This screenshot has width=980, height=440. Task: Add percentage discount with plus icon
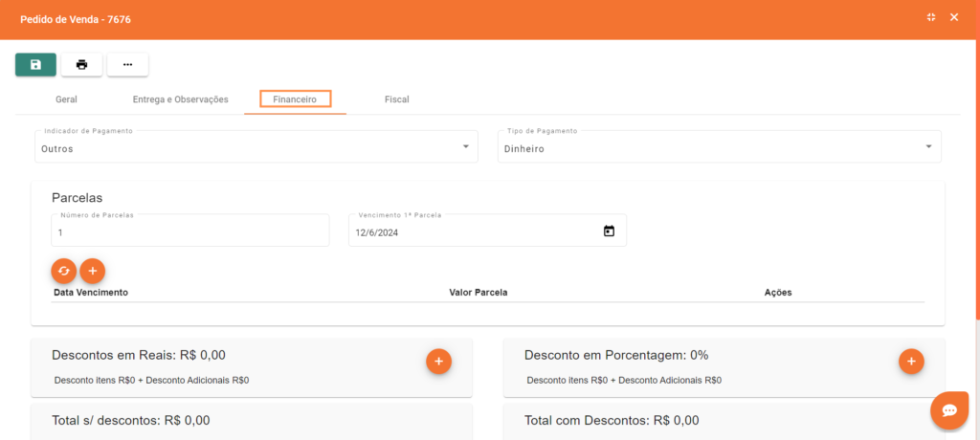[911, 361]
